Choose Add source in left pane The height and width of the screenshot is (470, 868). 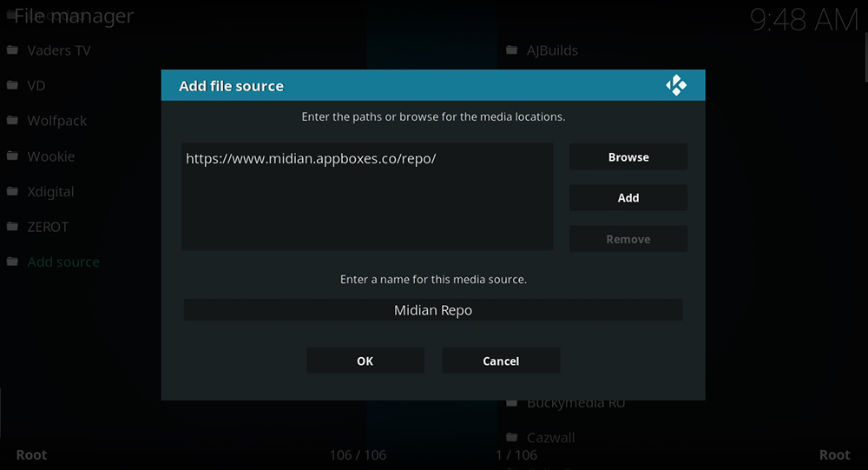click(63, 262)
